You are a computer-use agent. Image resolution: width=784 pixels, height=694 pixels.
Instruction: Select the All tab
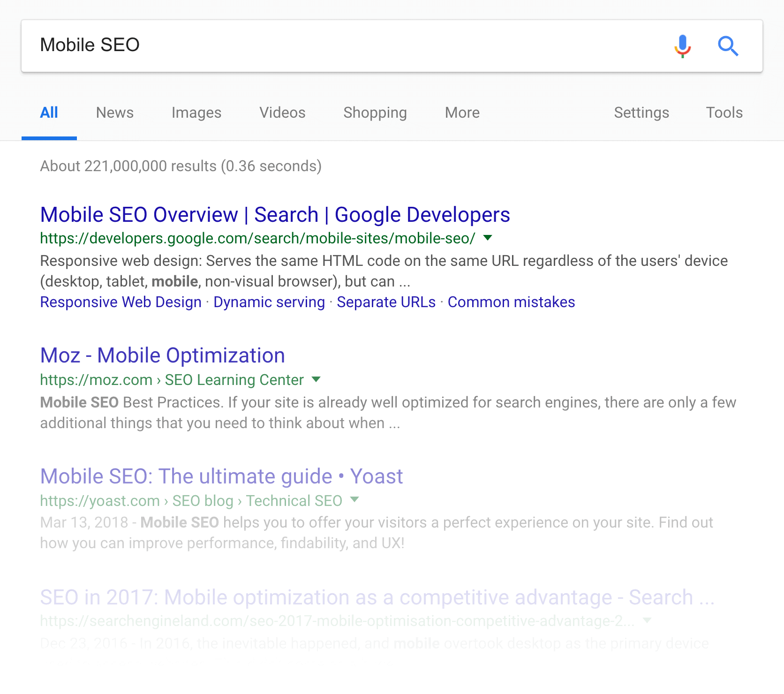(x=49, y=113)
